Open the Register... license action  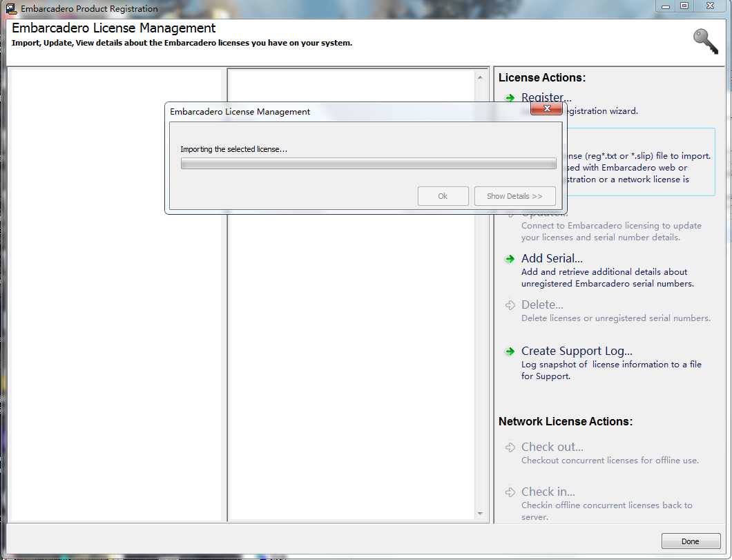tap(546, 97)
